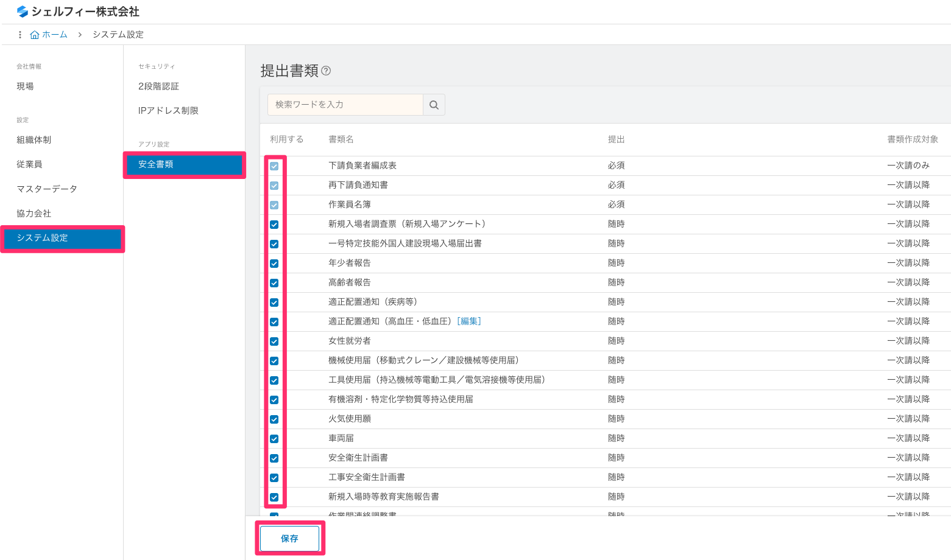Viewport: 951px width, 560px height.
Task: Click the 保存 button to save changes
Action: pyautogui.click(x=289, y=538)
